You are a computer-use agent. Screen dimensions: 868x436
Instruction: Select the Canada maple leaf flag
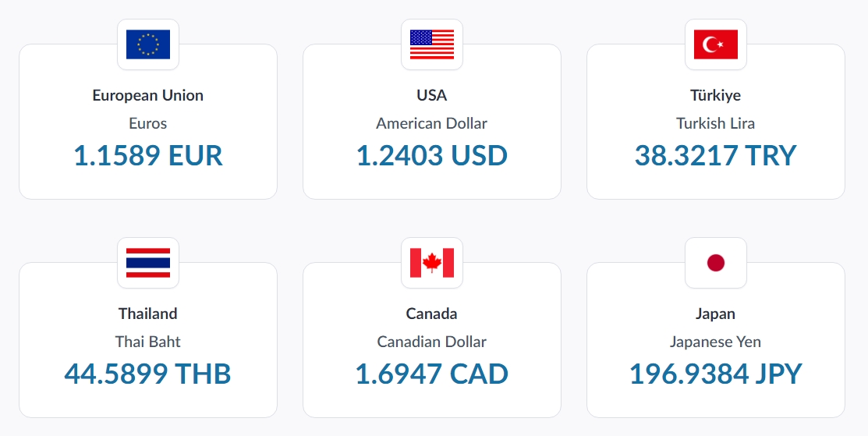pos(432,263)
